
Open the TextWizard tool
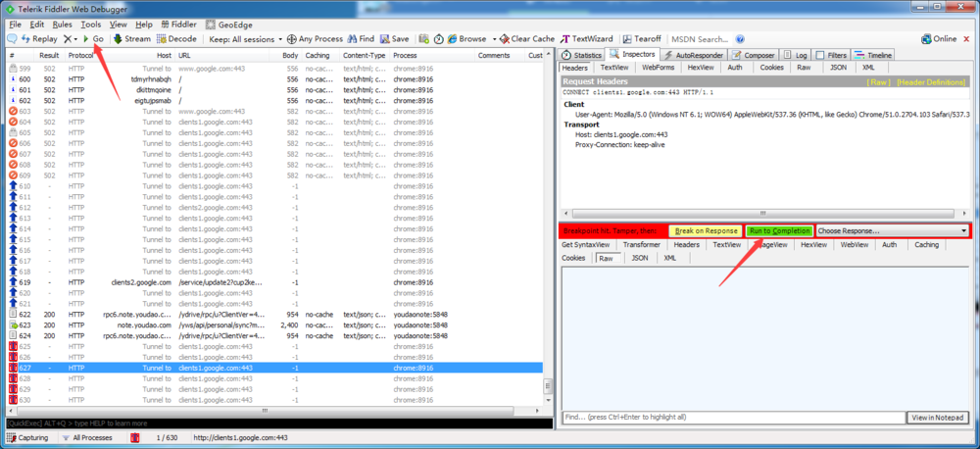pyautogui.click(x=587, y=39)
